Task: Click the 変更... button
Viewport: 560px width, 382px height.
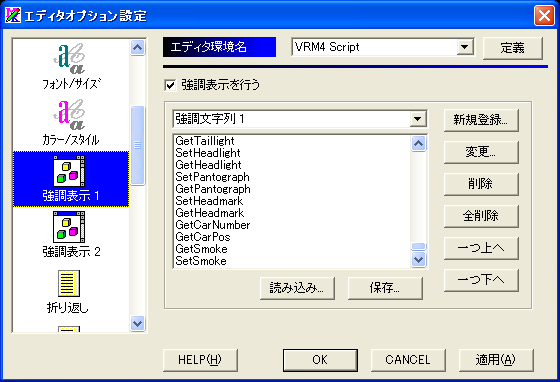Action: (481, 152)
